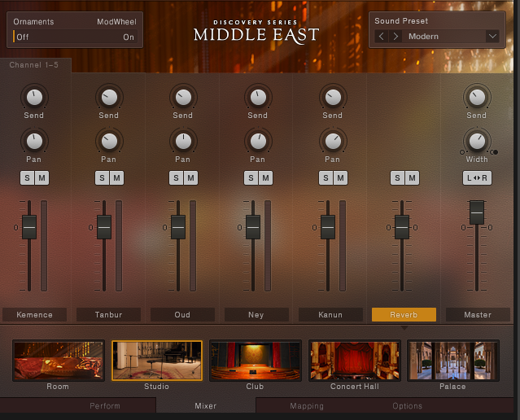Select the Channel 1–5 tab
The height and width of the screenshot is (420, 520).
point(34,64)
